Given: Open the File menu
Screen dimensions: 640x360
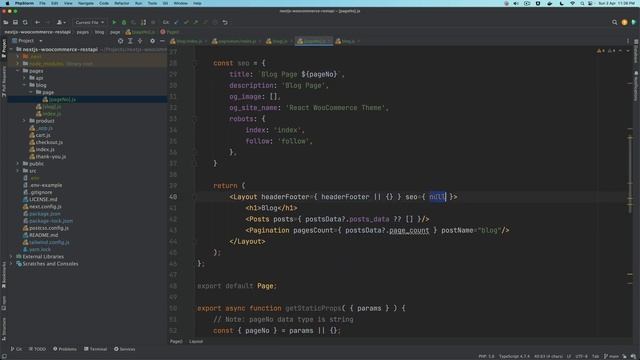Looking at the screenshot, I should (42, 3).
